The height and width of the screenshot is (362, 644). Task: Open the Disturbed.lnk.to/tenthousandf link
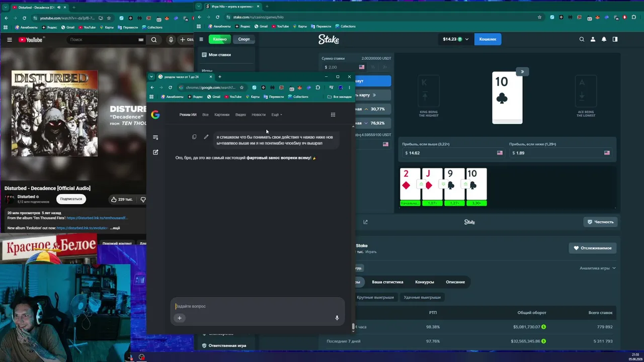click(97, 218)
